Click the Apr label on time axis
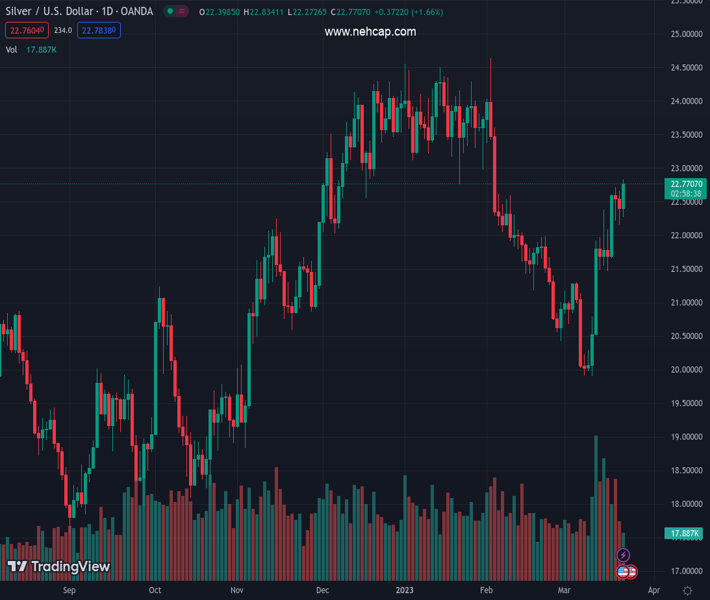Screen dimensions: 710x600 [653, 591]
